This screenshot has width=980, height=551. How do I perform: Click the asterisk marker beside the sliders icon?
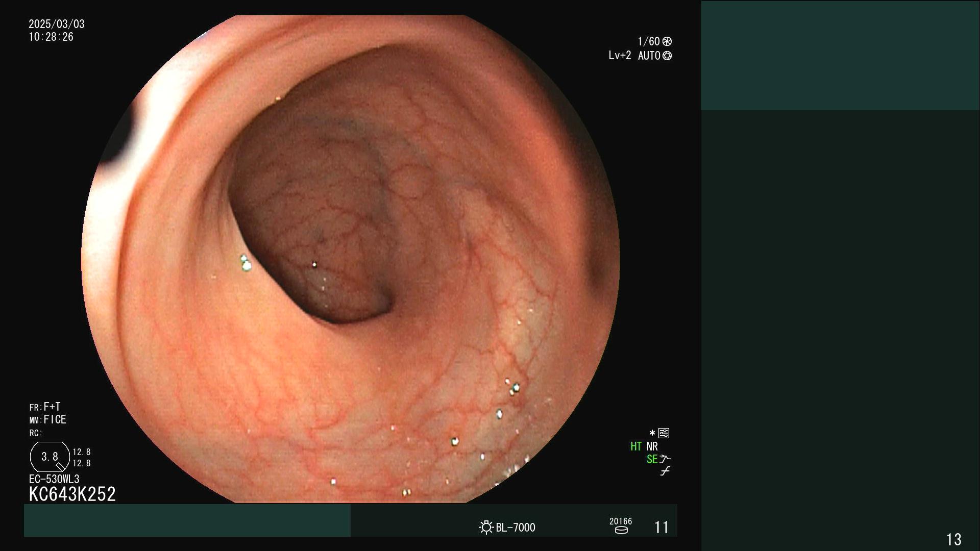(652, 433)
